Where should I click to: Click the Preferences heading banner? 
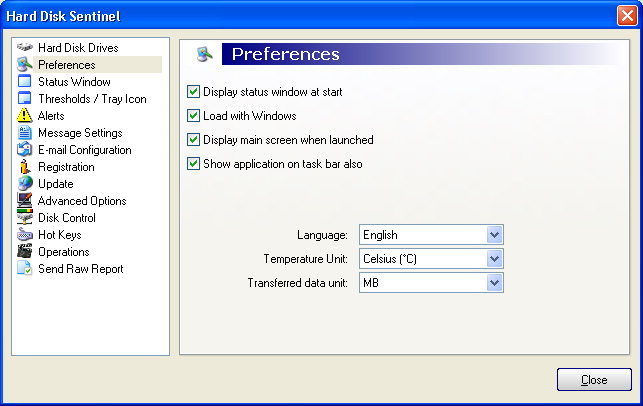tap(422, 54)
